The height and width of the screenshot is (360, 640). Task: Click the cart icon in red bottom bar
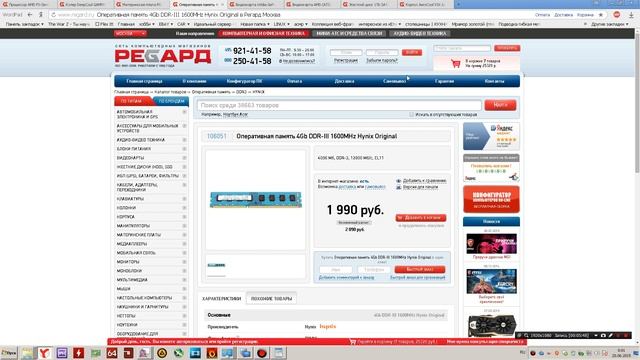pyautogui.click(x=353, y=342)
